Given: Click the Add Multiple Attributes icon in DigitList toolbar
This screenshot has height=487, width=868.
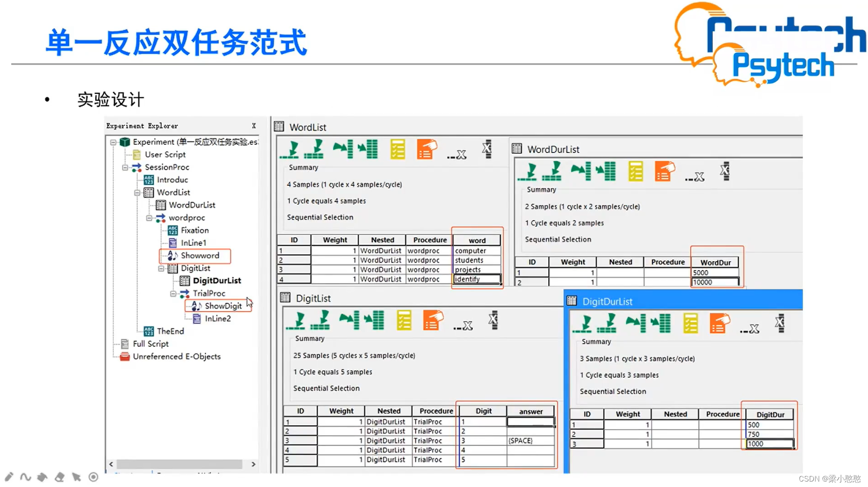Looking at the screenshot, I should tap(374, 320).
